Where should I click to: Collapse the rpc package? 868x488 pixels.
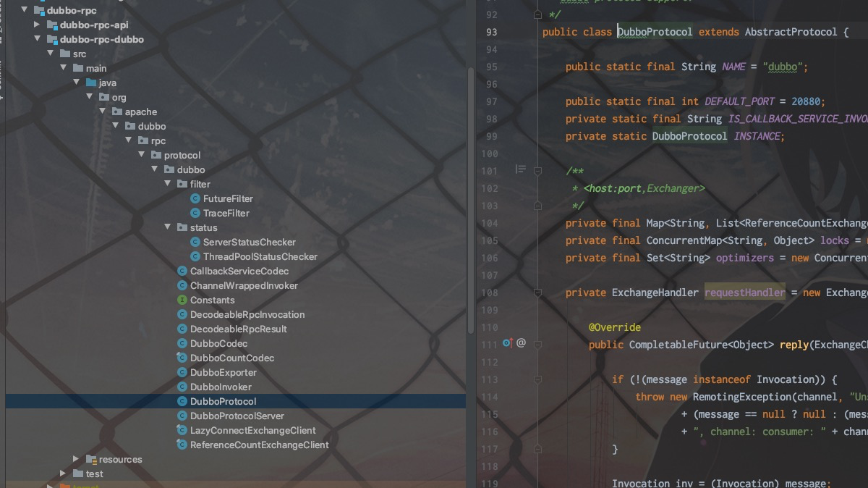(129, 140)
